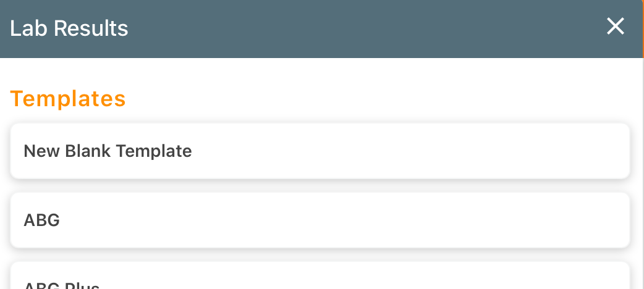Dismiss the dialog with the X icon
Viewport: 644px width, 289px height.
615,27
